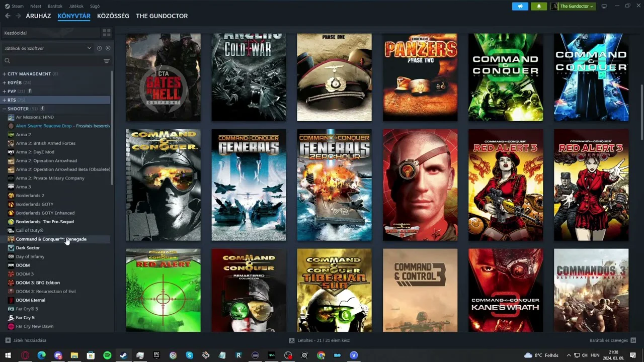This screenshot has height=362, width=644.
Task: Open Microsoft Edge from taskbar
Action: point(41,355)
